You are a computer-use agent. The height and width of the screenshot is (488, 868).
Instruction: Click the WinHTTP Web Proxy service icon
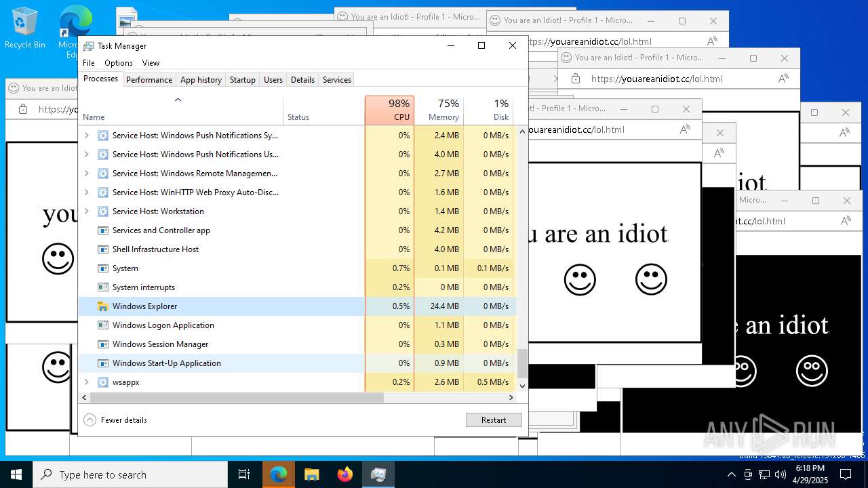click(103, 192)
